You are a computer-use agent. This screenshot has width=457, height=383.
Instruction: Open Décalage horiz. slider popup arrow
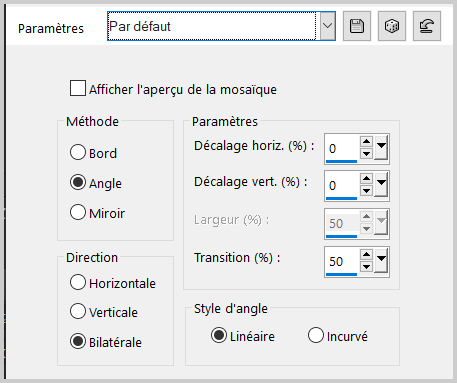381,148
